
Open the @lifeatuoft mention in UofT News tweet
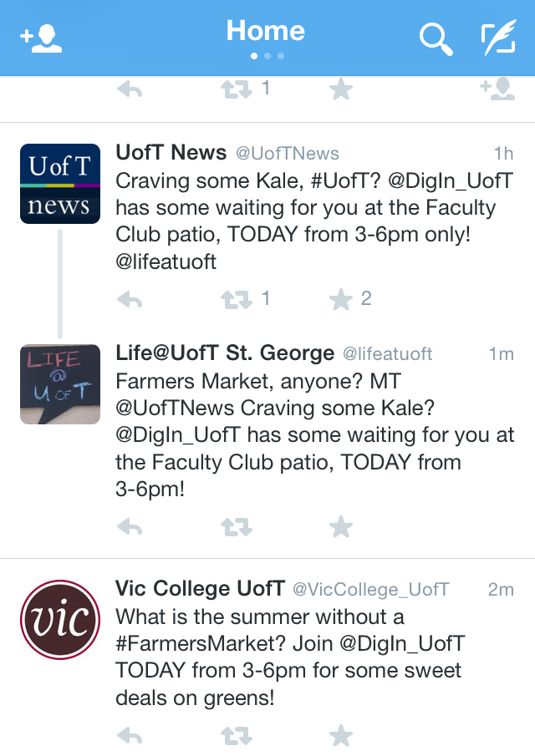pyautogui.click(x=166, y=261)
